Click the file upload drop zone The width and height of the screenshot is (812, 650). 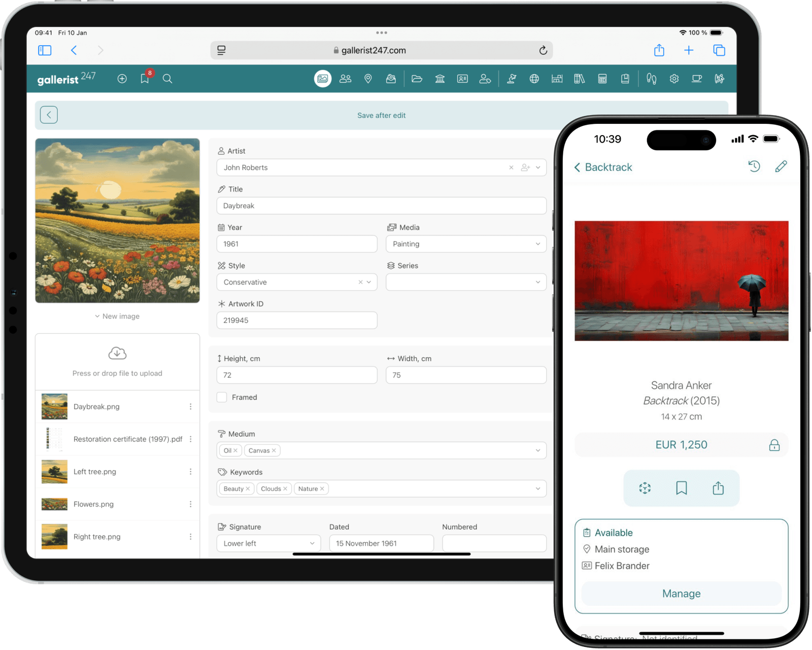(117, 362)
